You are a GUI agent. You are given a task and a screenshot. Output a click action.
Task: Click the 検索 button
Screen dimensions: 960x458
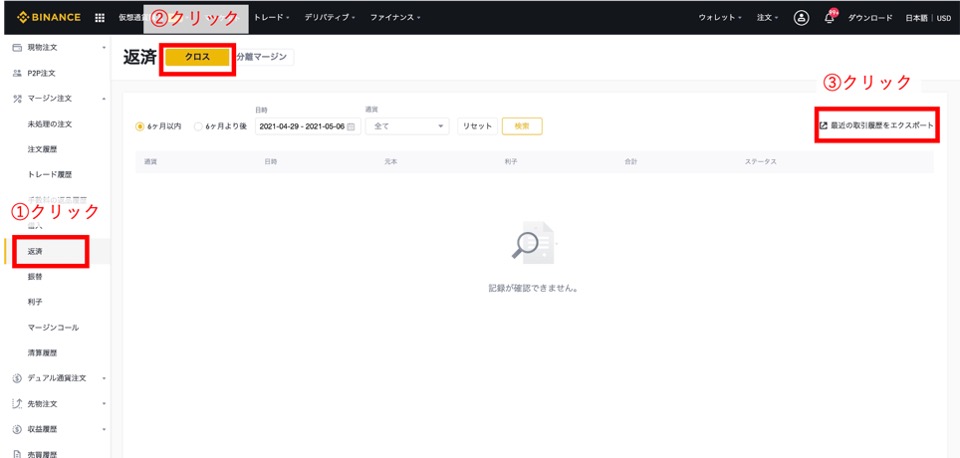[522, 126]
